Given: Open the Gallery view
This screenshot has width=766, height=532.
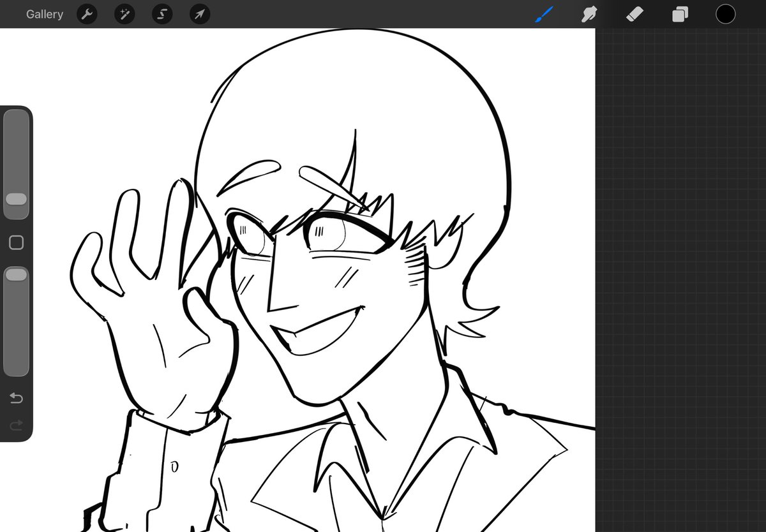Looking at the screenshot, I should pos(45,14).
